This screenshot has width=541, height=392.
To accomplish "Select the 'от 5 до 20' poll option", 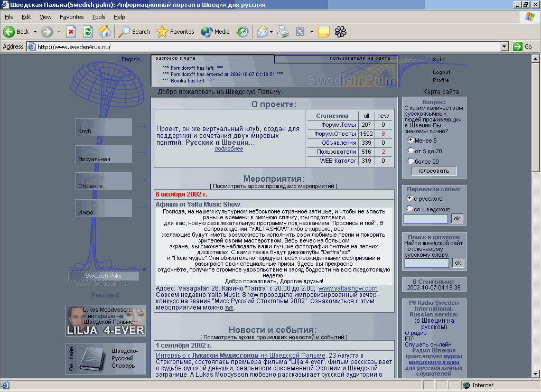I will coord(411,151).
